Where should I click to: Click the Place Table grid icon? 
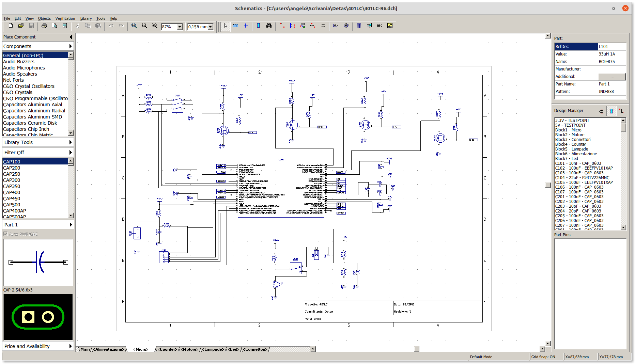click(x=359, y=26)
